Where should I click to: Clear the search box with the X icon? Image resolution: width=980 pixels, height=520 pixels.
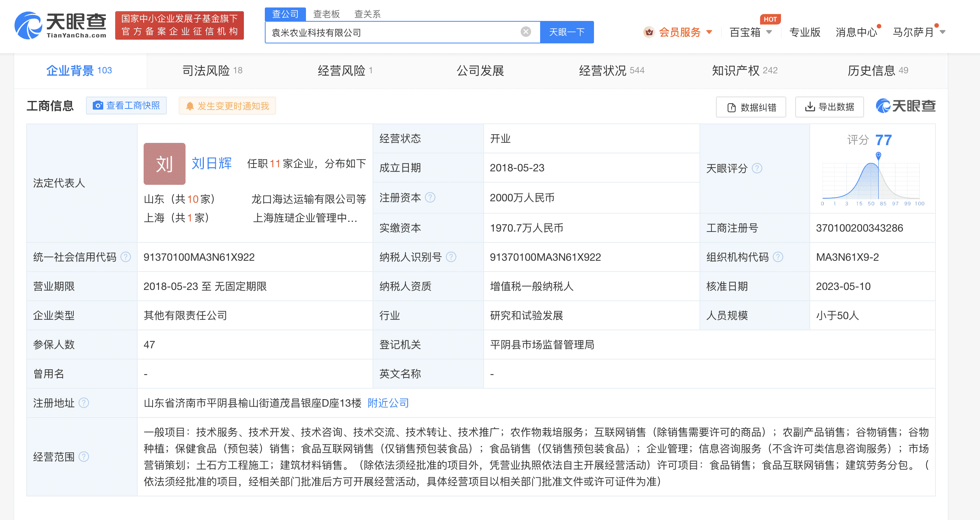(526, 32)
